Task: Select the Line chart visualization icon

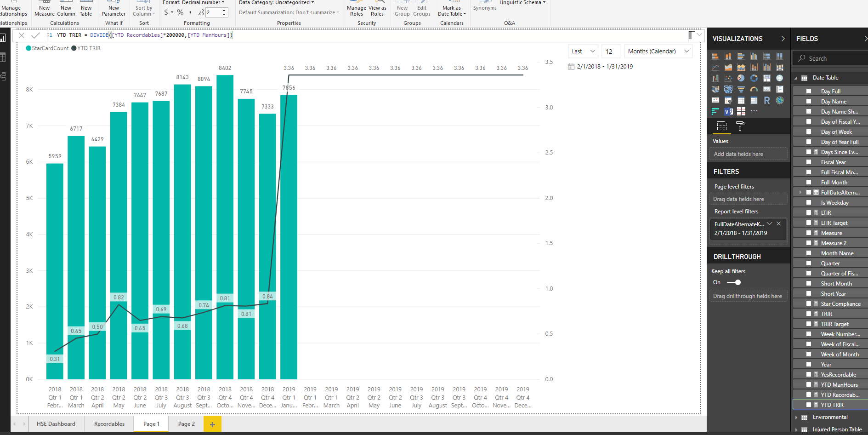Action: 715,67
